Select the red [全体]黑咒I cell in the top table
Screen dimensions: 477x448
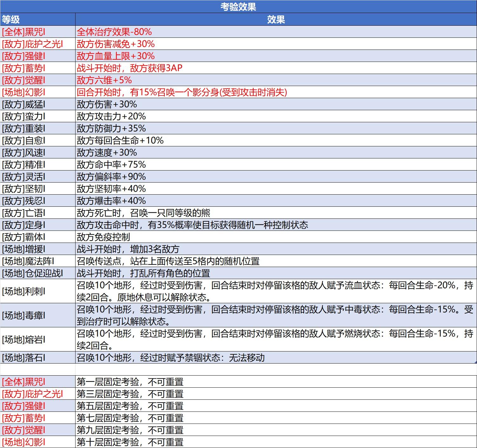(x=38, y=32)
